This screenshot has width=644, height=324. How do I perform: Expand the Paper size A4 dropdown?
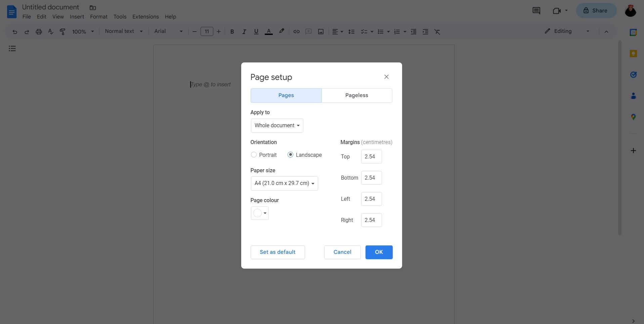[x=284, y=183]
